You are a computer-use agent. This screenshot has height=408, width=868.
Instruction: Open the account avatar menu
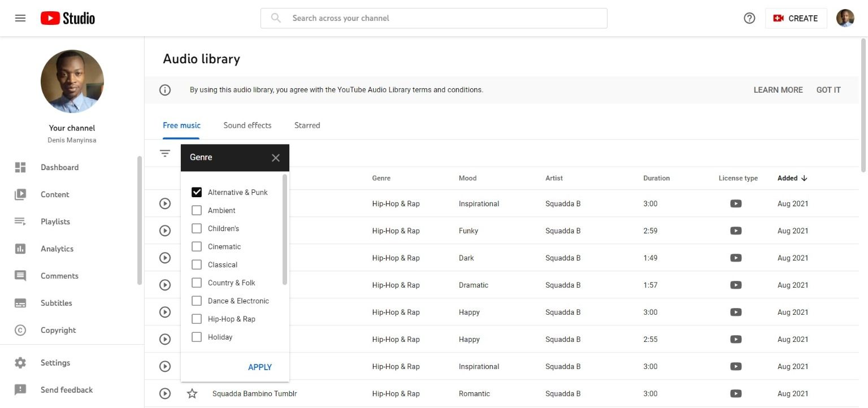845,18
